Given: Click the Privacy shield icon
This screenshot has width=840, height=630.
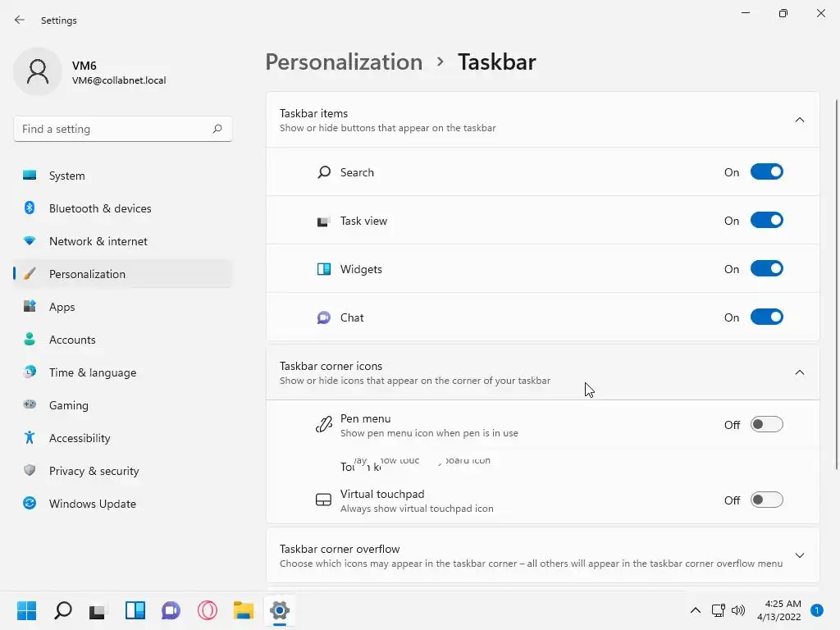Looking at the screenshot, I should pos(30,470).
